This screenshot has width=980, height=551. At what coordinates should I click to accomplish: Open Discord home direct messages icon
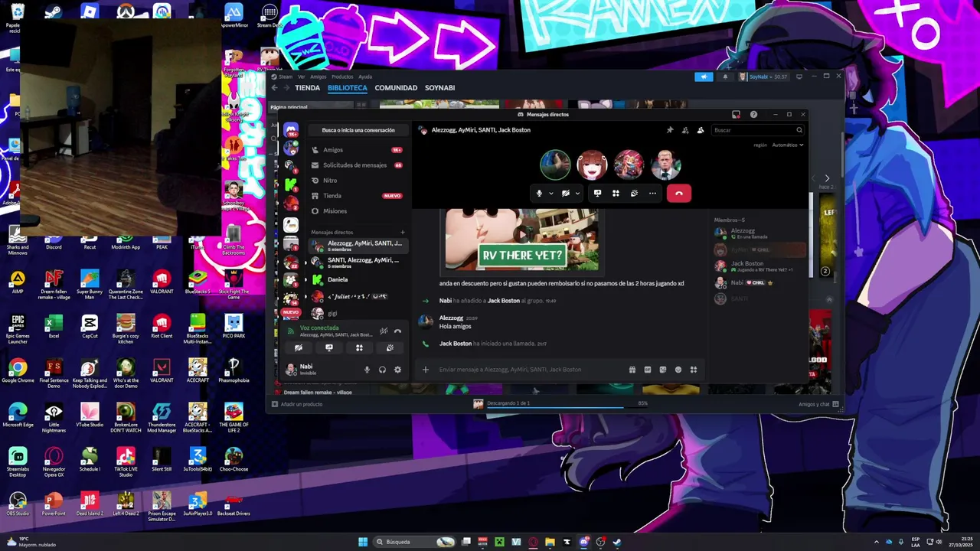click(x=291, y=130)
